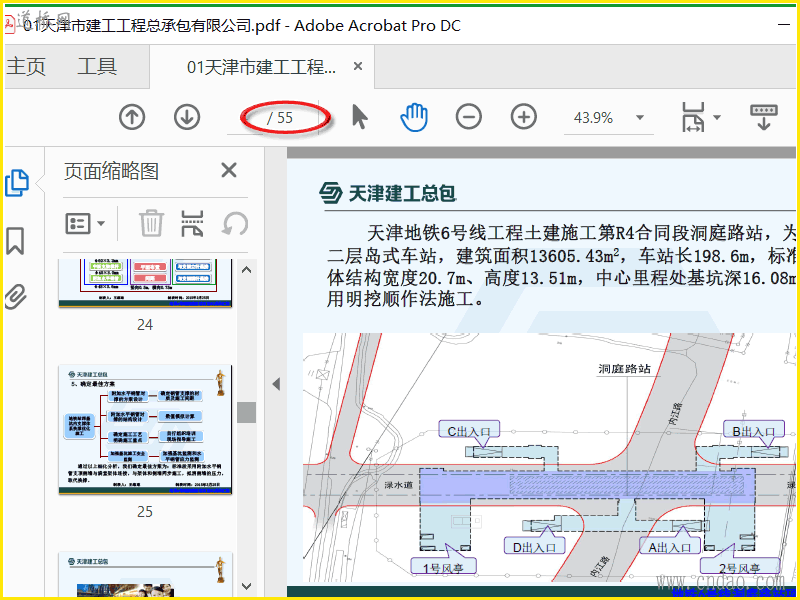
Task: Collapse the navigation pane with left triangle
Action: pos(276,384)
